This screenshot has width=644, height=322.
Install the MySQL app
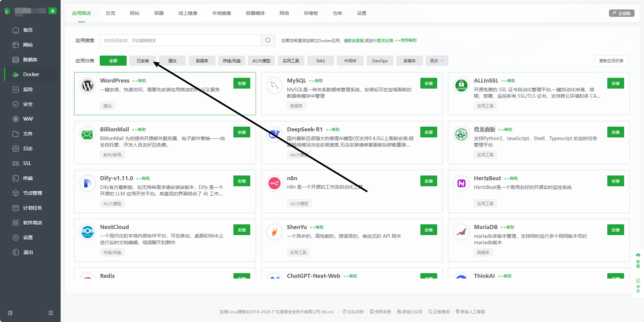pos(429,83)
